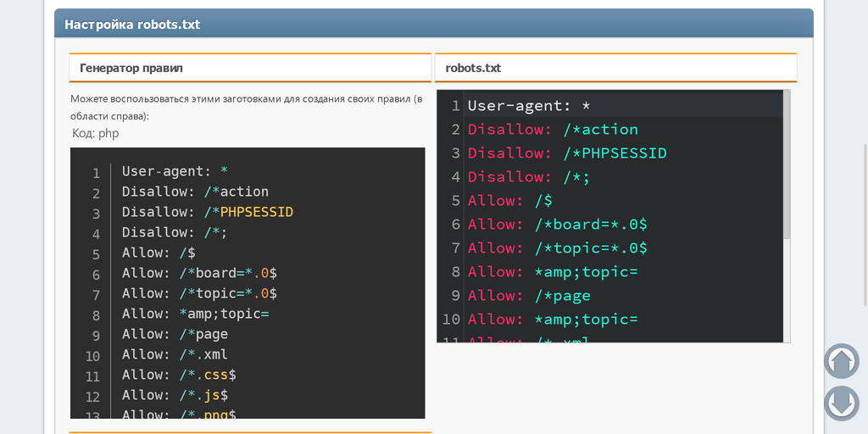Click 'Disallow: /*action' line in robots.txt editor
Viewport: 868px width, 434px height.
(x=553, y=130)
